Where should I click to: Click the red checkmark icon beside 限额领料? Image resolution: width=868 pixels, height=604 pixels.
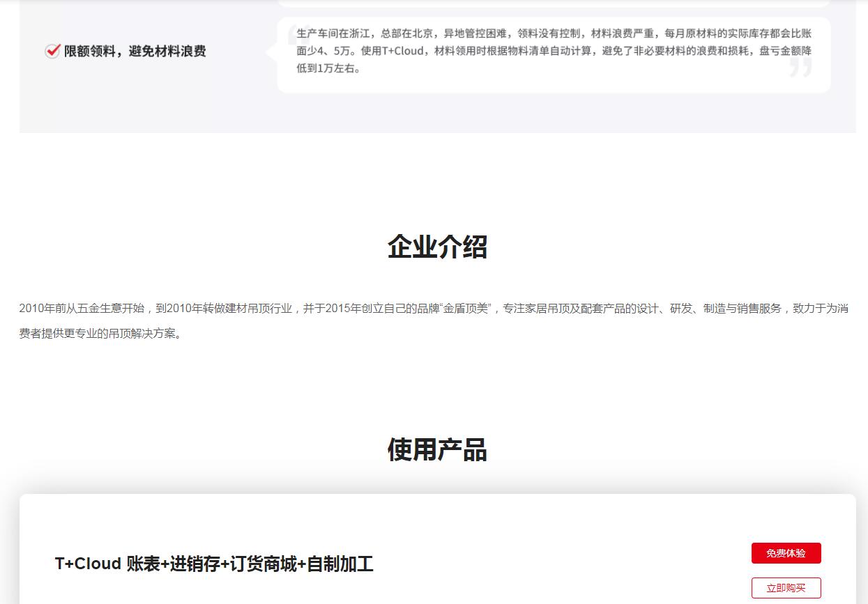52,51
